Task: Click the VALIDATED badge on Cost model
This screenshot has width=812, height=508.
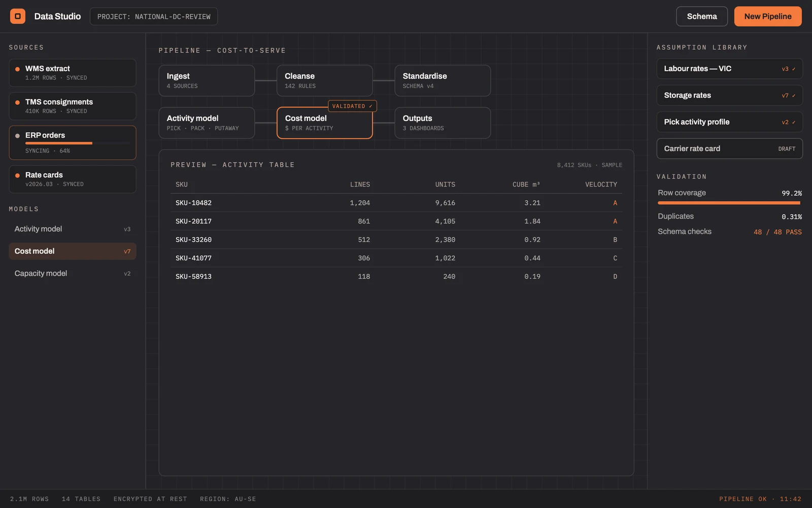Action: (x=352, y=106)
